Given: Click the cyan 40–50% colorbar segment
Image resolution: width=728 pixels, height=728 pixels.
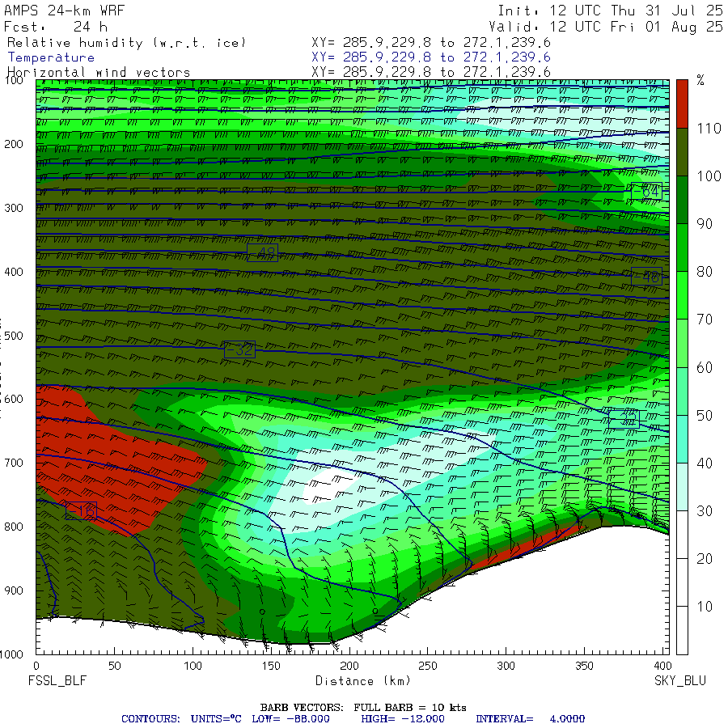Looking at the screenshot, I should tap(682, 438).
